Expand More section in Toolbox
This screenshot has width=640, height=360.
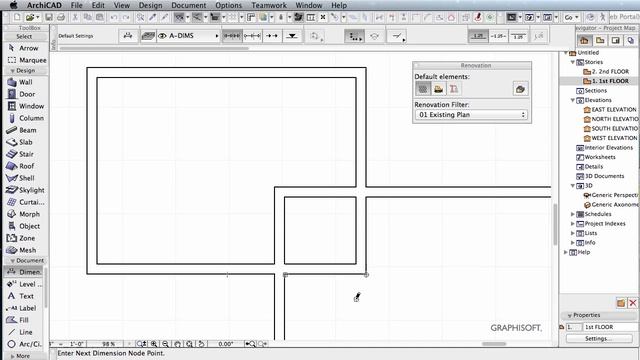coord(20,356)
